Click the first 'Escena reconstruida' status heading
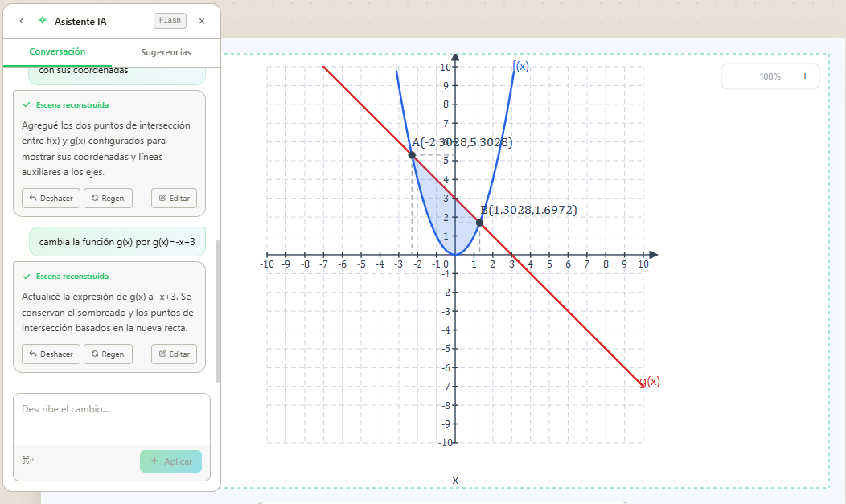846x504 pixels. click(x=72, y=105)
